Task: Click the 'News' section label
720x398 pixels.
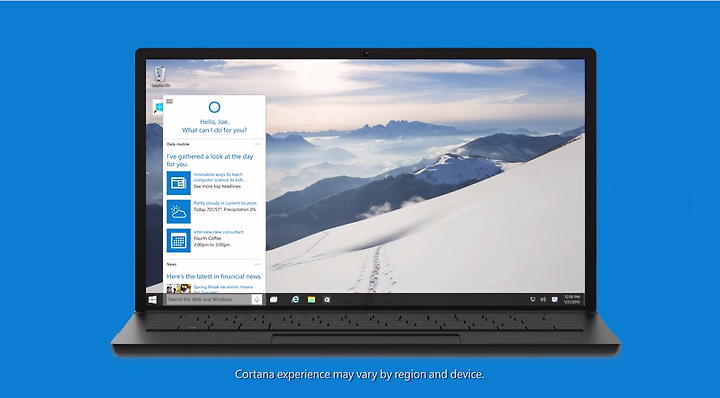Action: tap(171, 264)
